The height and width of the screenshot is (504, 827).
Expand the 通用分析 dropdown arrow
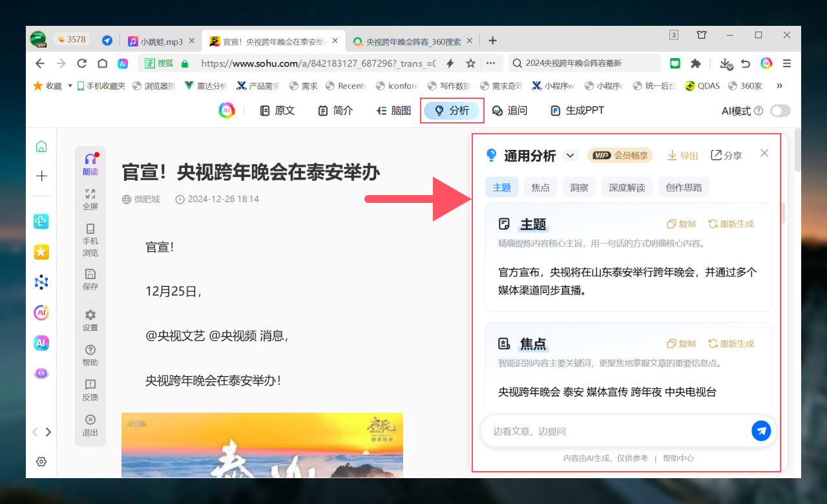click(x=569, y=155)
